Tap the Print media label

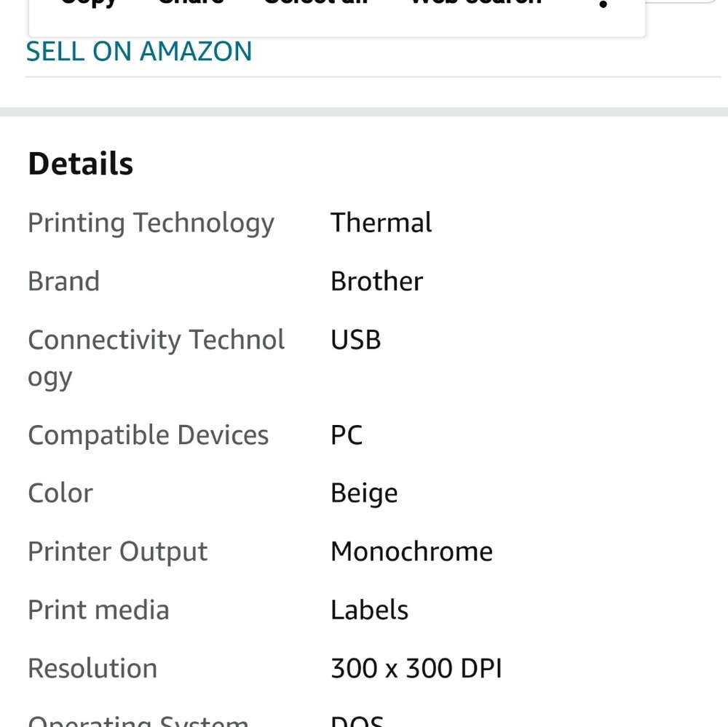[98, 610]
